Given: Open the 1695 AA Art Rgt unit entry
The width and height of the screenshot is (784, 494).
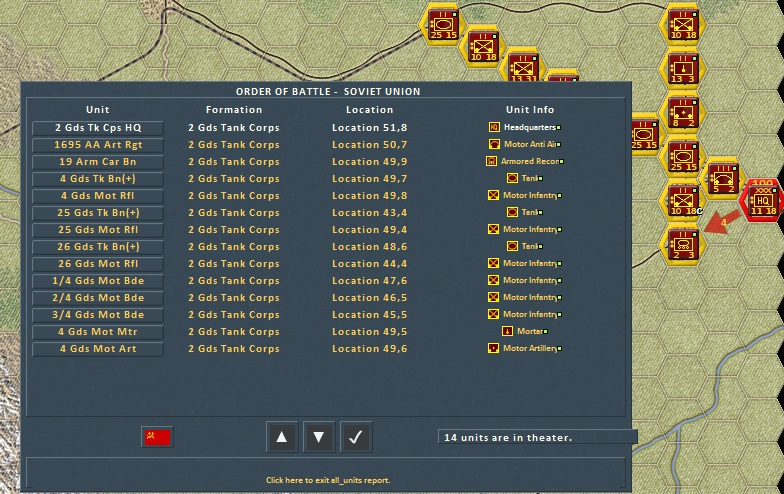Looking at the screenshot, I should tap(98, 145).
